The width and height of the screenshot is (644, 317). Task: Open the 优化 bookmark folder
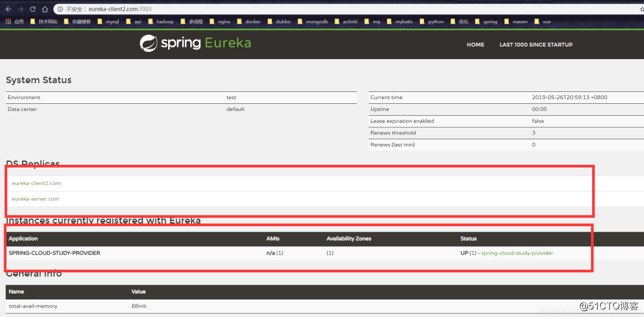coord(459,22)
